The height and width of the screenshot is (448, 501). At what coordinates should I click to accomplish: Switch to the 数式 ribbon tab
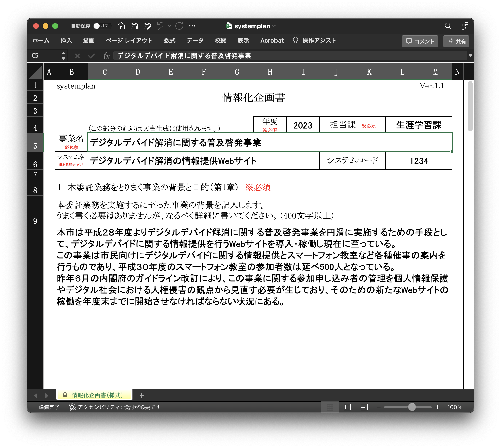click(x=169, y=41)
